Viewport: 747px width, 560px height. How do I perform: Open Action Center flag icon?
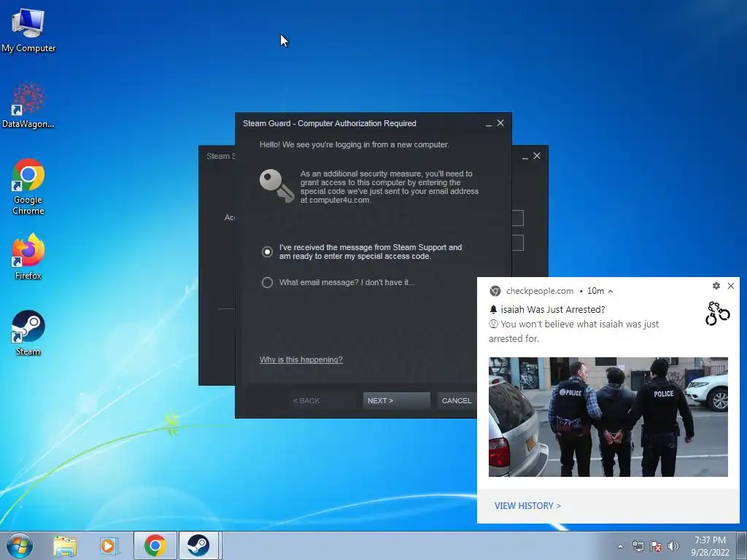click(x=656, y=546)
